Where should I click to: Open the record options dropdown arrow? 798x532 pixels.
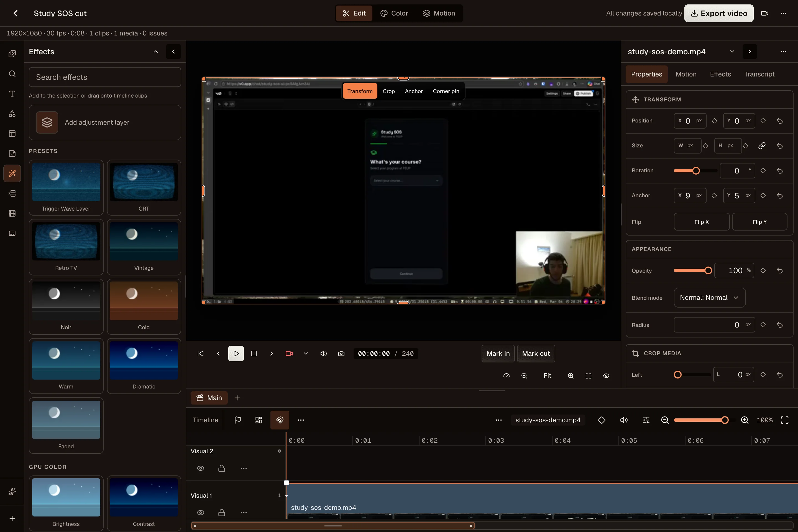(x=306, y=354)
